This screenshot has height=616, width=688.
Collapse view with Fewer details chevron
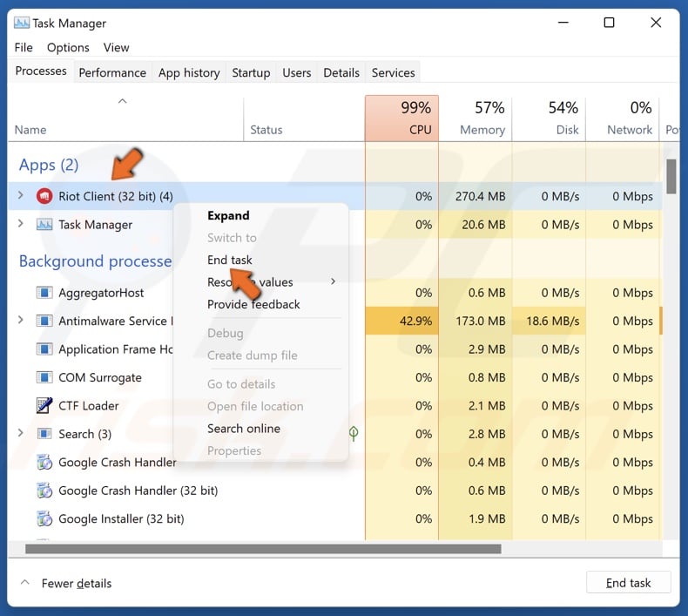point(25,583)
